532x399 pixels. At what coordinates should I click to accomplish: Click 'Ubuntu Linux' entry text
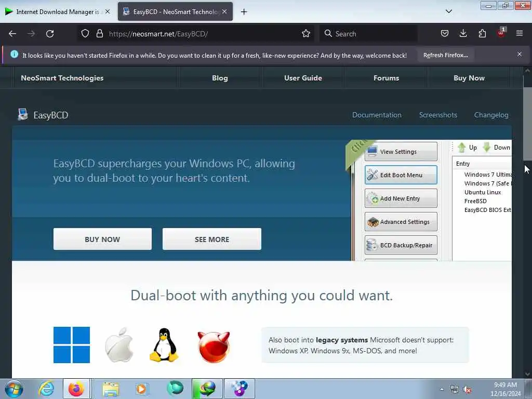483,192
